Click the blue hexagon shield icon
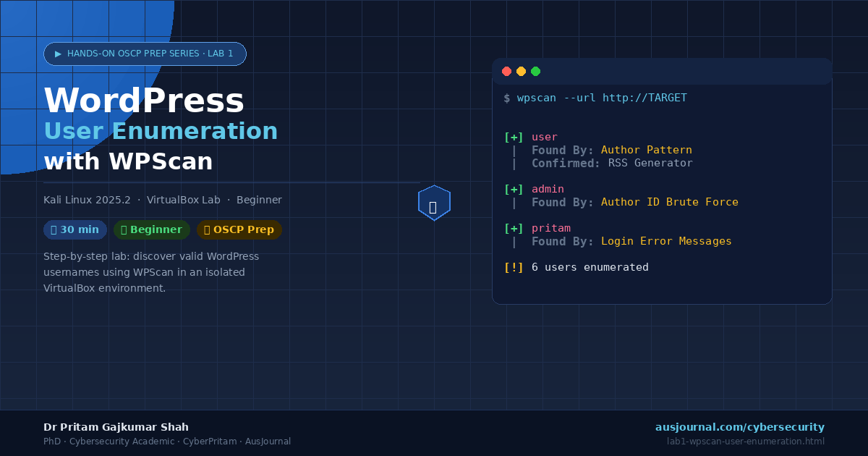 [x=434, y=203]
